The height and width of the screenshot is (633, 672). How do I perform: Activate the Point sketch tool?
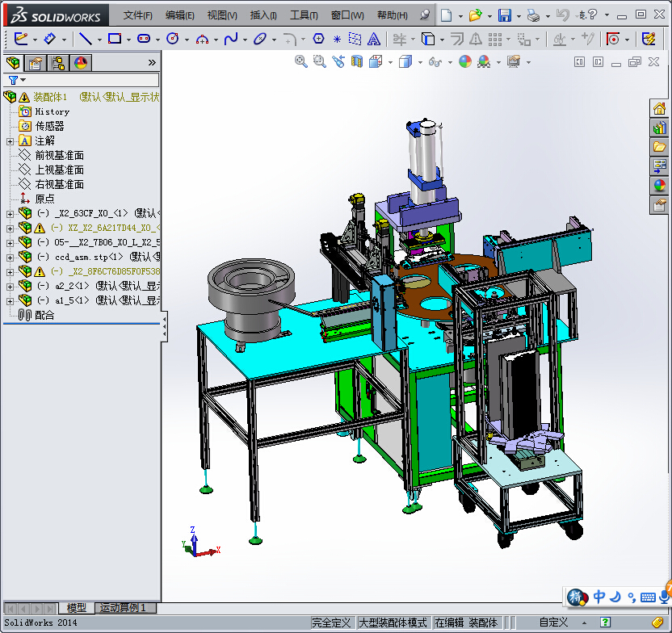tap(337, 40)
